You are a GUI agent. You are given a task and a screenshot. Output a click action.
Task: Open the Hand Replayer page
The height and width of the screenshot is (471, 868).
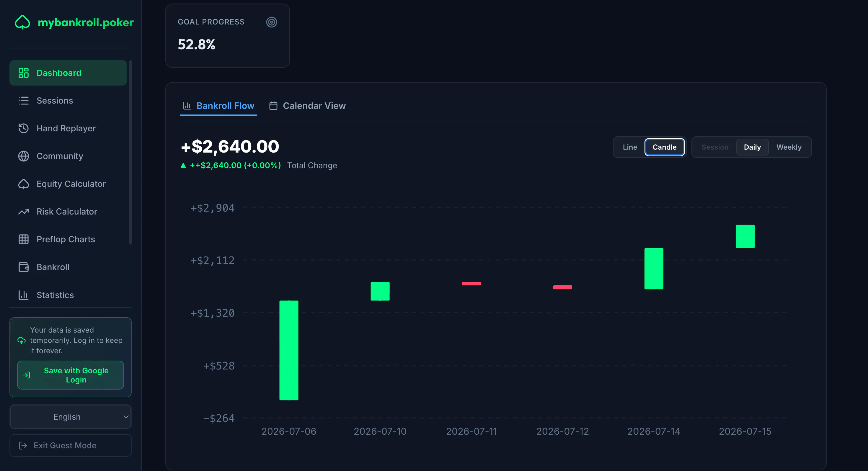pos(68,128)
